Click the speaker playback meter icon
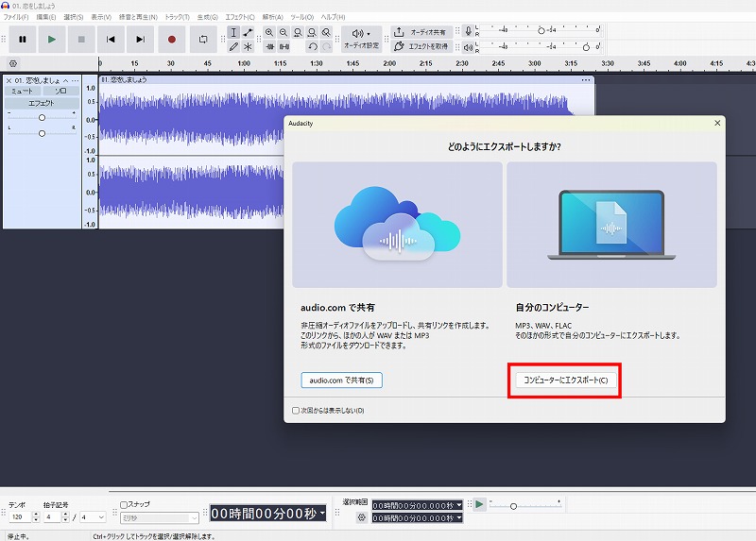The width and height of the screenshot is (756, 541). click(x=468, y=46)
